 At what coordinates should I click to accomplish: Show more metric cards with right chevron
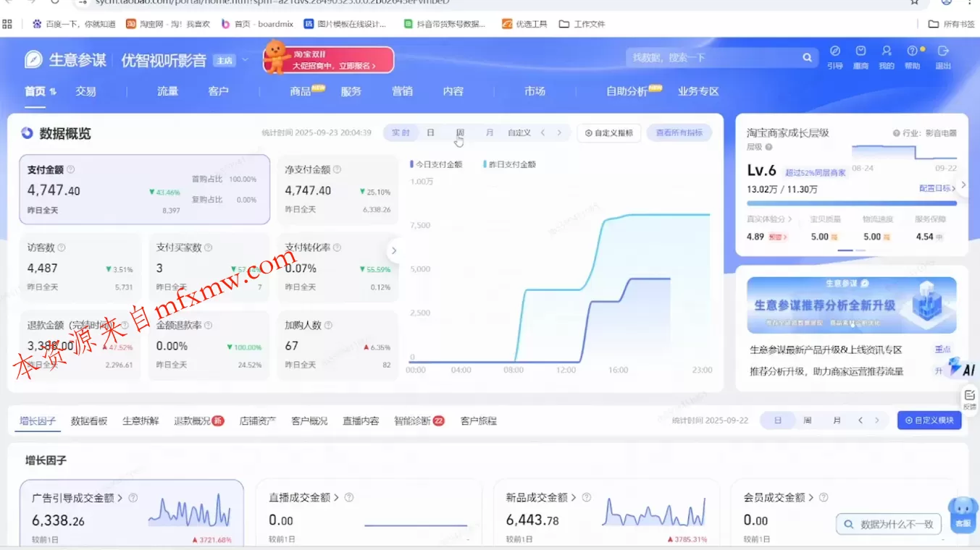coord(394,250)
